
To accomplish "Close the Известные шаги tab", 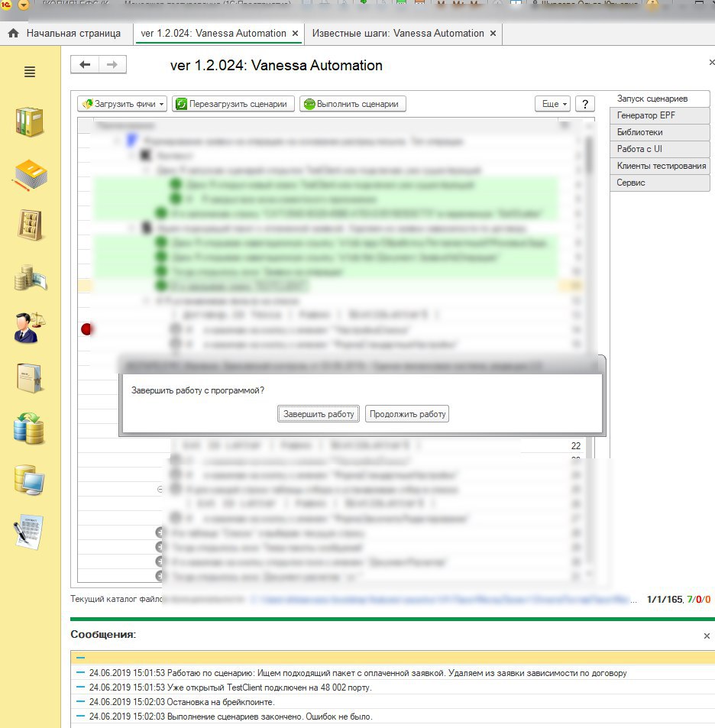I will point(493,34).
